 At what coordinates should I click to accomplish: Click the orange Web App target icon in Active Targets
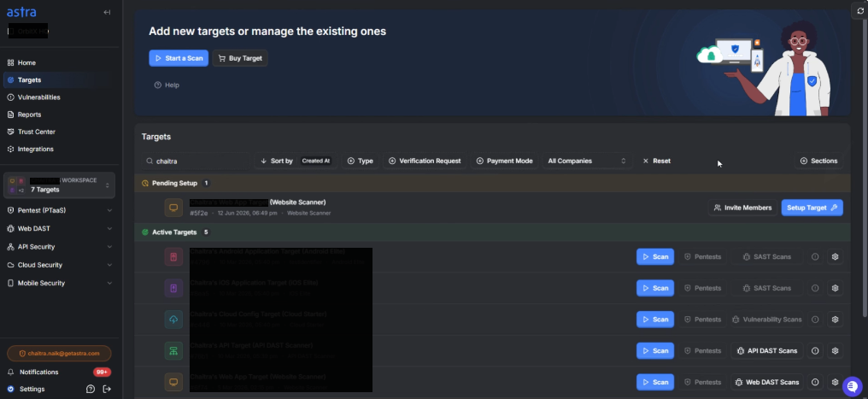173,383
